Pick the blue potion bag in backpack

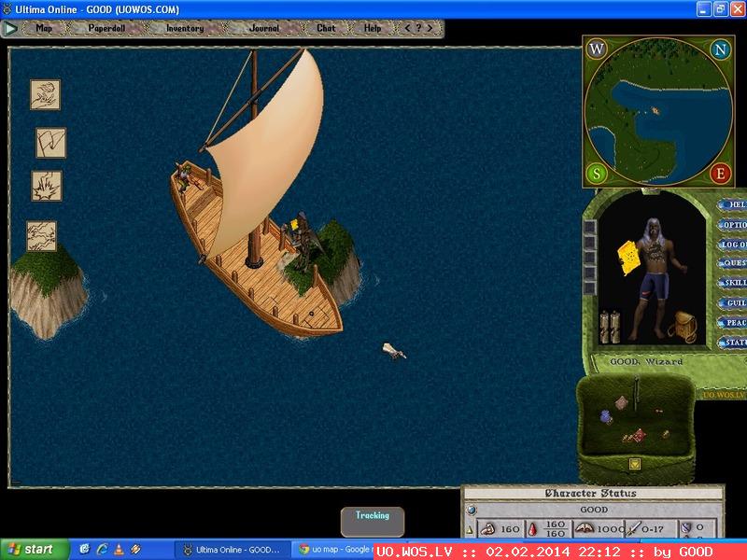click(606, 417)
